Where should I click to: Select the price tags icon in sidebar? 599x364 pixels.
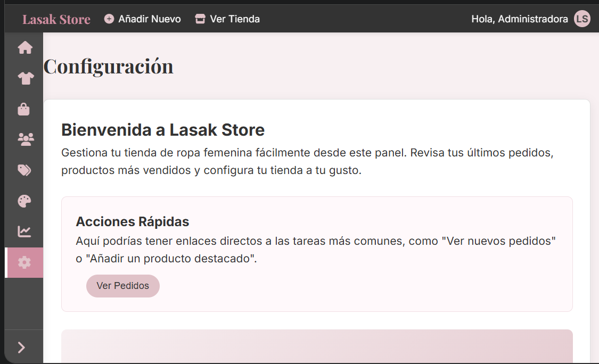(24, 170)
